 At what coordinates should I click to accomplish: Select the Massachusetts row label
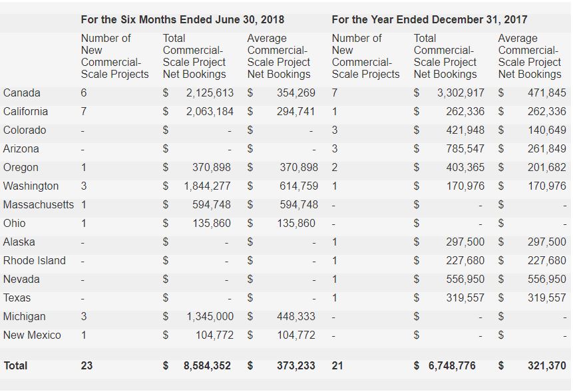coord(39,205)
